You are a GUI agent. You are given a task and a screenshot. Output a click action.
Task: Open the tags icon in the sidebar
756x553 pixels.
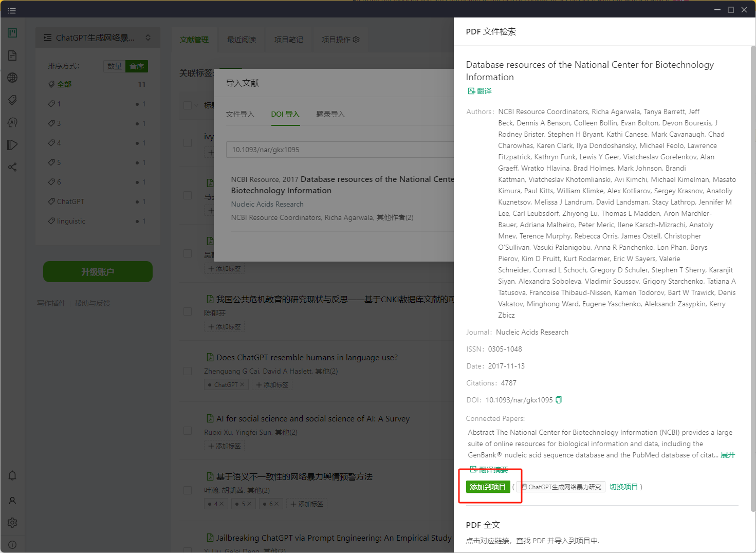point(12,100)
